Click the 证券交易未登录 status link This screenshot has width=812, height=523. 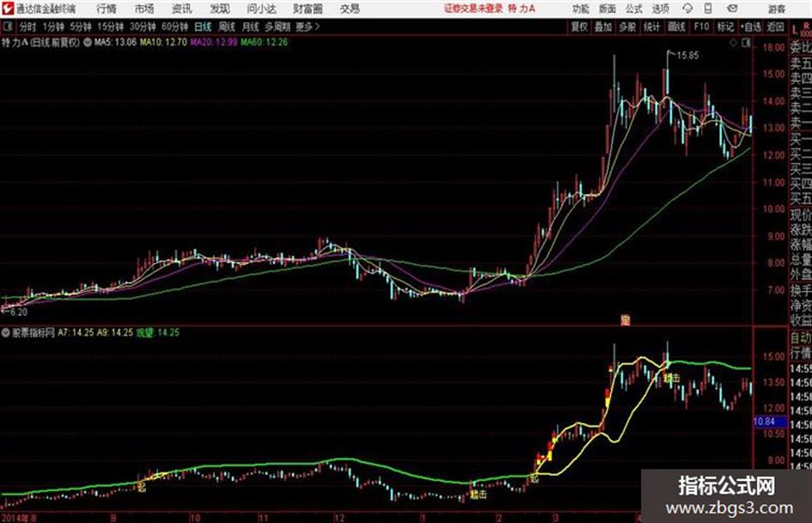(x=473, y=9)
